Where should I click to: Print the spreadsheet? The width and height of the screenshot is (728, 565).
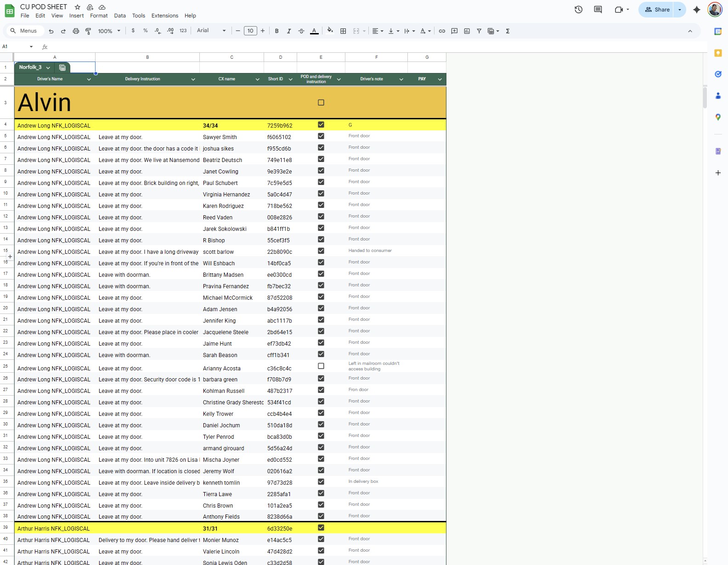coord(76,31)
